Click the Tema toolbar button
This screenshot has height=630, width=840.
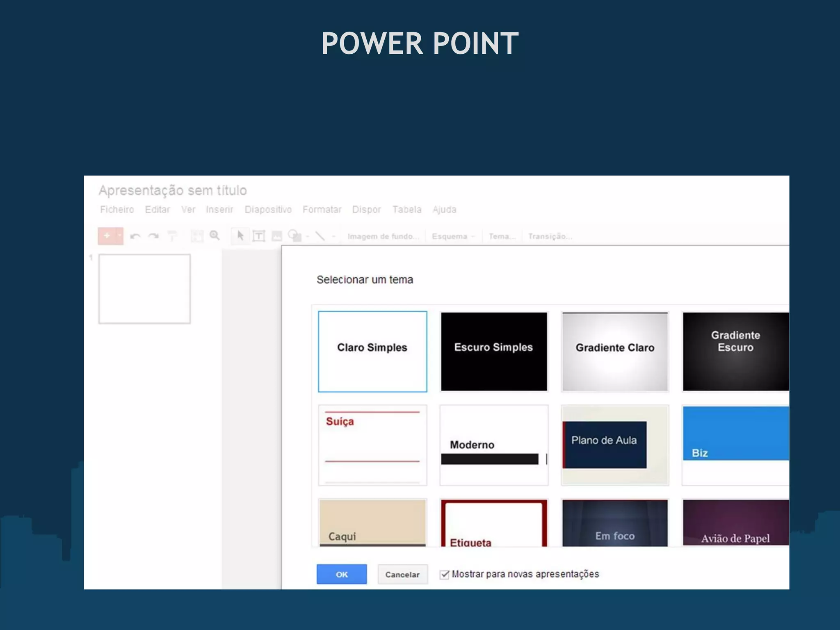(x=502, y=236)
